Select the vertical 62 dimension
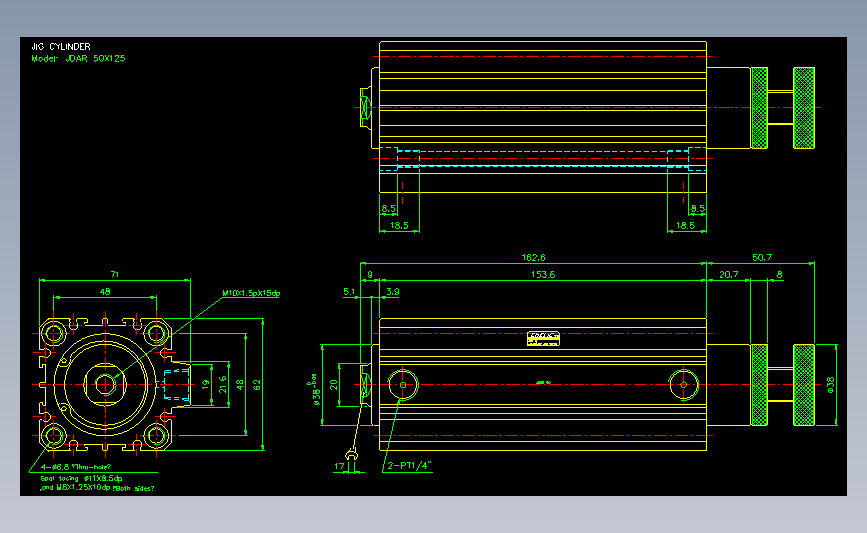867x533 pixels. point(257,385)
